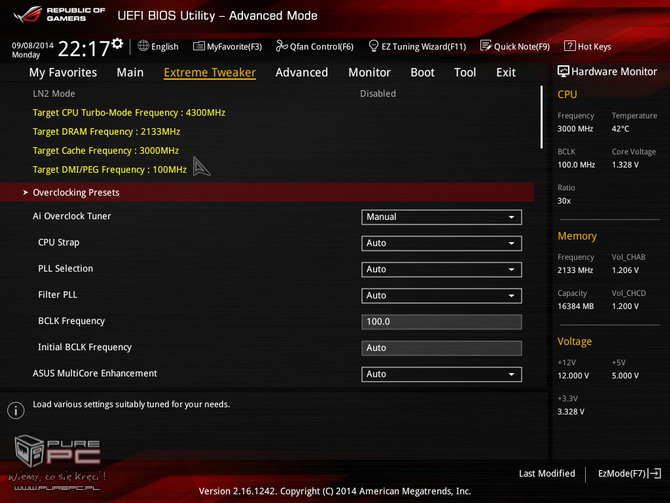The image size is (670, 503).
Task: Click the +3.3V 3.328 V reading
Action: click(571, 412)
